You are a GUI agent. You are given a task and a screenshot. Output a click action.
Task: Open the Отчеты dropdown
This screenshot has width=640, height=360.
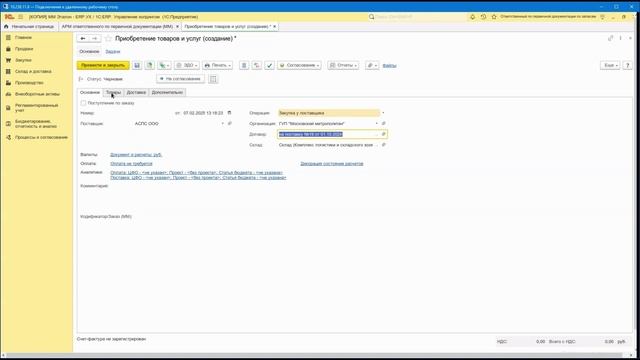(x=343, y=65)
